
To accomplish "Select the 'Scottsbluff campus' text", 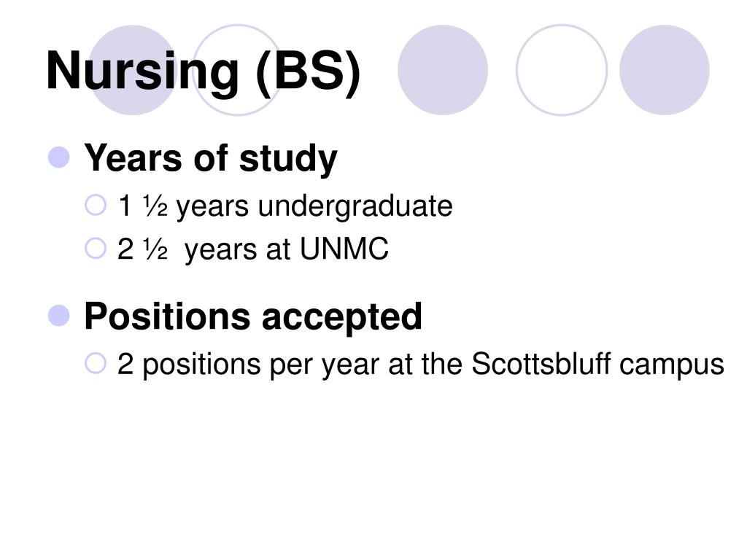I will 597,365.
